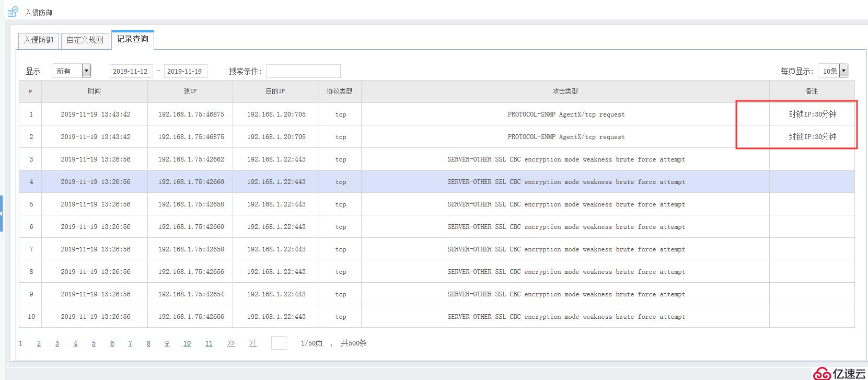Viewport: 868px width, 380px height.
Task: Click the page number jump input box
Action: click(x=279, y=343)
